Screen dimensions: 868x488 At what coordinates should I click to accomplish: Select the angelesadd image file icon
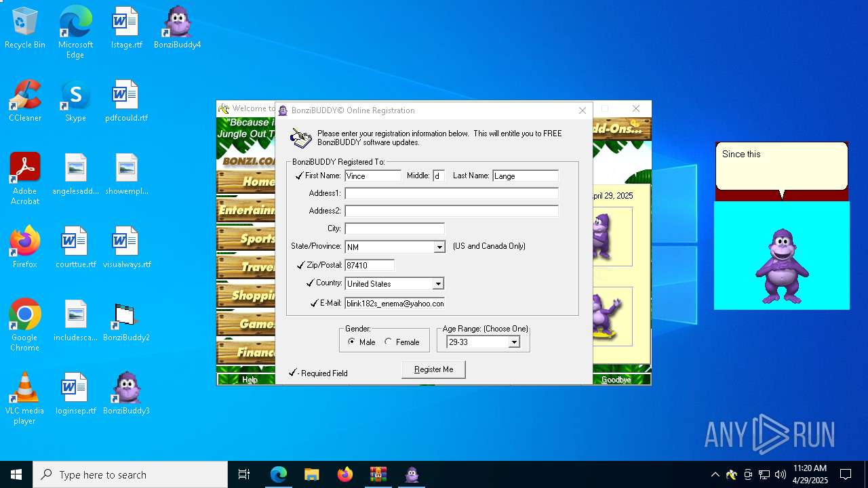point(75,175)
